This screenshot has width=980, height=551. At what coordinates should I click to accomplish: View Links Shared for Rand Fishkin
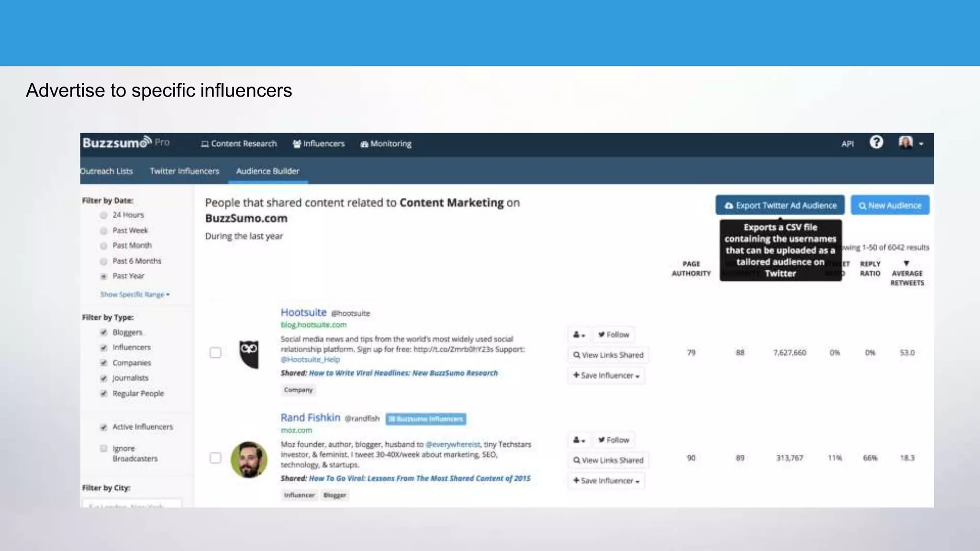coord(608,460)
